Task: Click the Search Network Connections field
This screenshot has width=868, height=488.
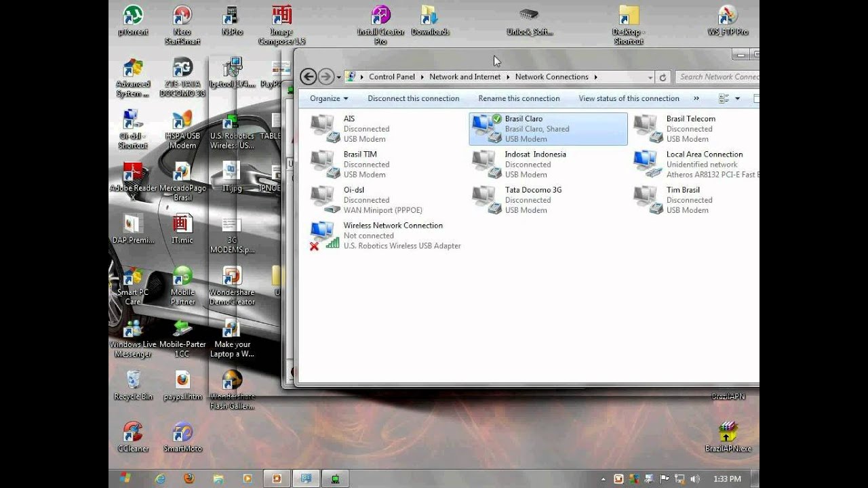Action: (x=717, y=77)
